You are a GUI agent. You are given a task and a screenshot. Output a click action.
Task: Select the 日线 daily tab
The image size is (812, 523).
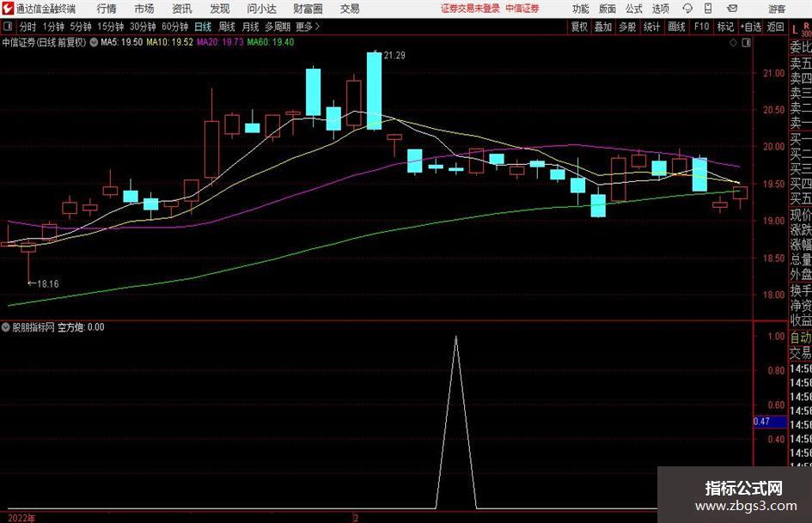coord(203,27)
